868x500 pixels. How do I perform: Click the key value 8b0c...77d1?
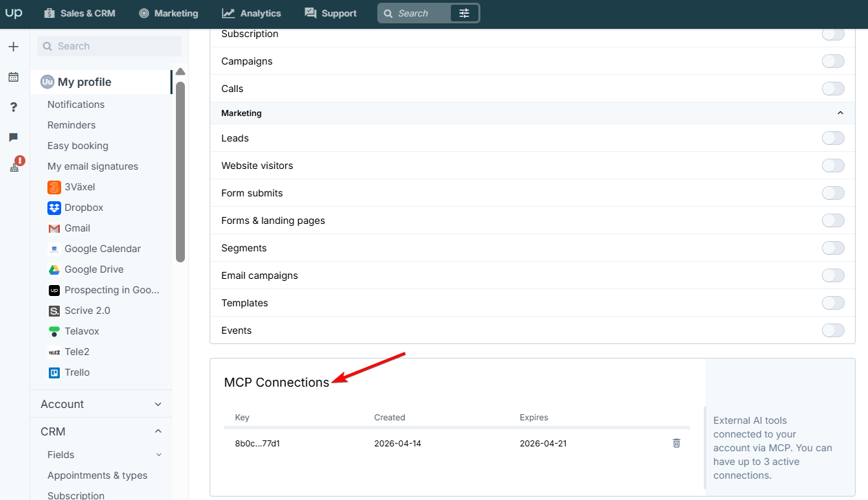click(257, 443)
